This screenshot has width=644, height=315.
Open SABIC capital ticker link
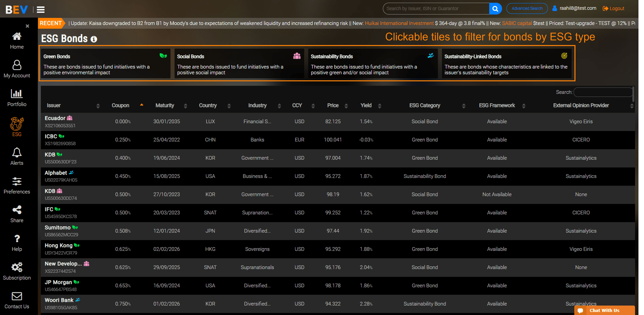(x=517, y=23)
